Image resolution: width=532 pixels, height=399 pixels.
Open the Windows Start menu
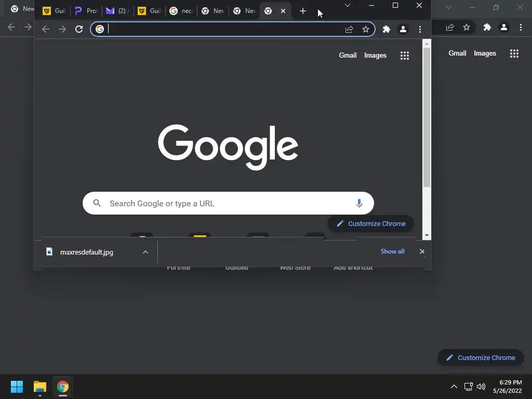pyautogui.click(x=17, y=387)
